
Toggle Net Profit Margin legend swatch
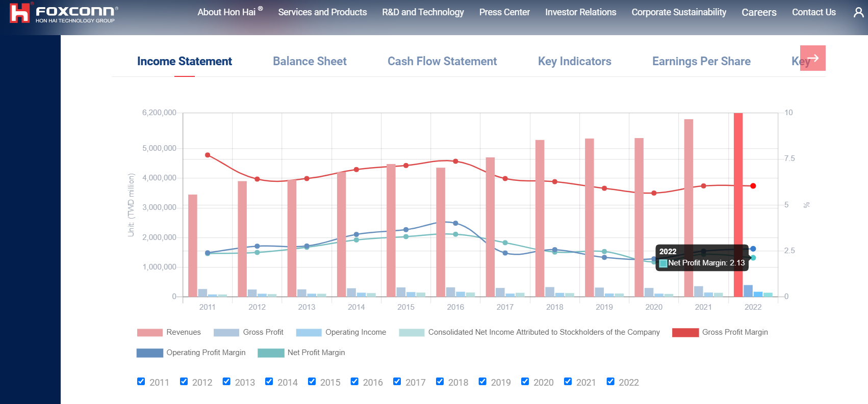point(271,353)
